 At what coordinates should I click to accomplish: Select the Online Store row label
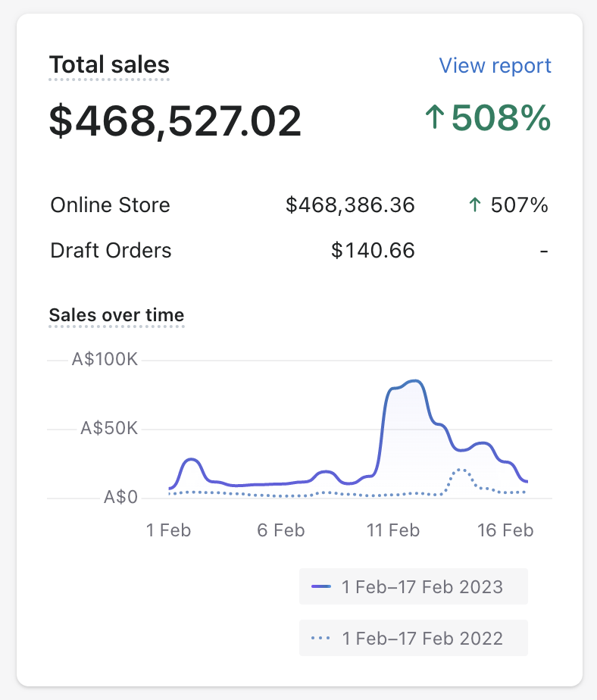coord(110,205)
